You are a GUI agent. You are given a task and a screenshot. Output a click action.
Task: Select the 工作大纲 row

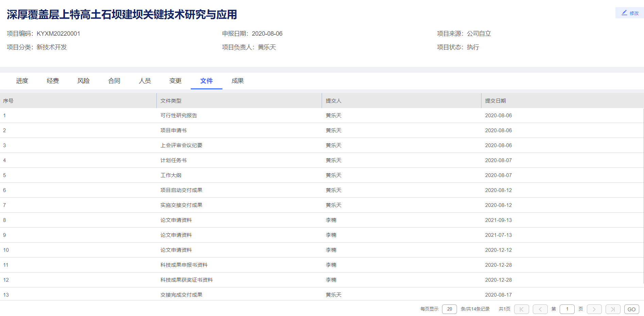322,175
